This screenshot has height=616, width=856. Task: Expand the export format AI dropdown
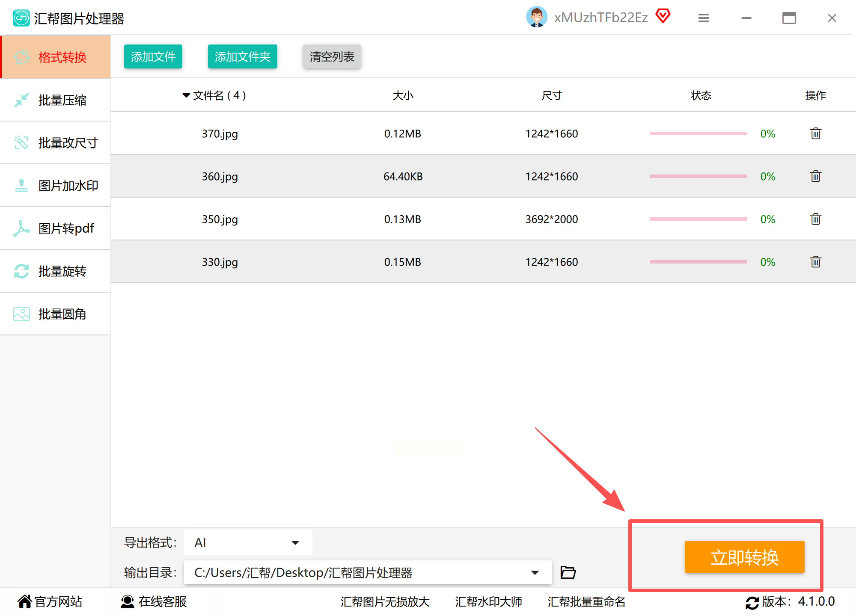pos(295,542)
